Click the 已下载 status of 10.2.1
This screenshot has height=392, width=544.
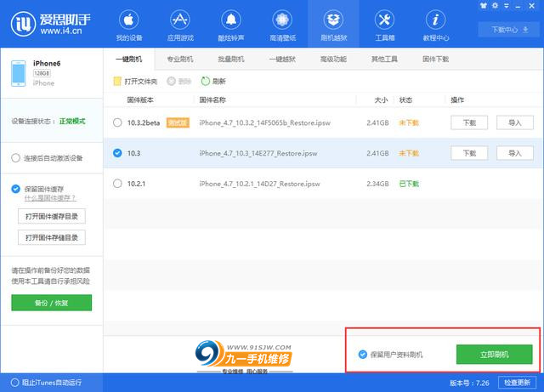pyautogui.click(x=409, y=184)
